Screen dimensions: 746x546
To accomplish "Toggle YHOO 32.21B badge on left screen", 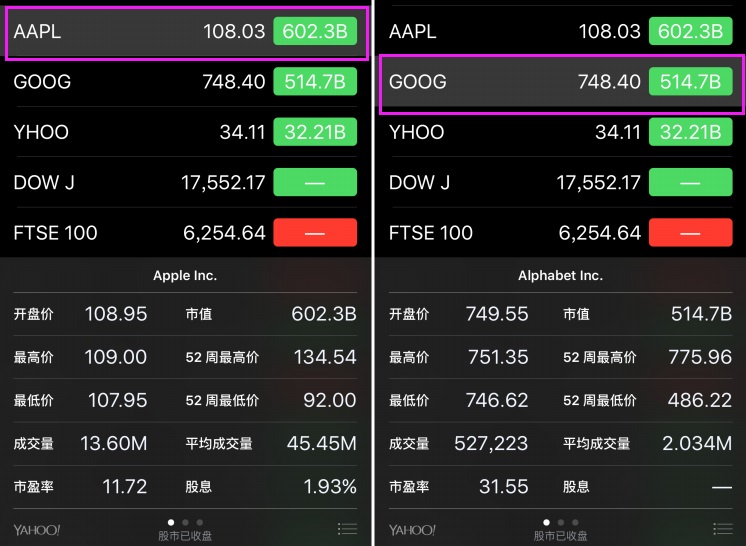I will pos(315,132).
